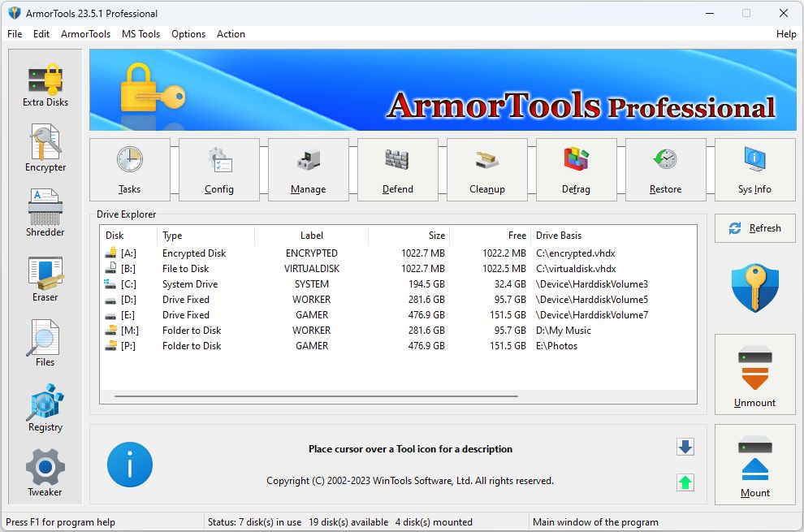This screenshot has width=804, height=532.
Task: Open the MS Tools menu
Action: (x=140, y=34)
